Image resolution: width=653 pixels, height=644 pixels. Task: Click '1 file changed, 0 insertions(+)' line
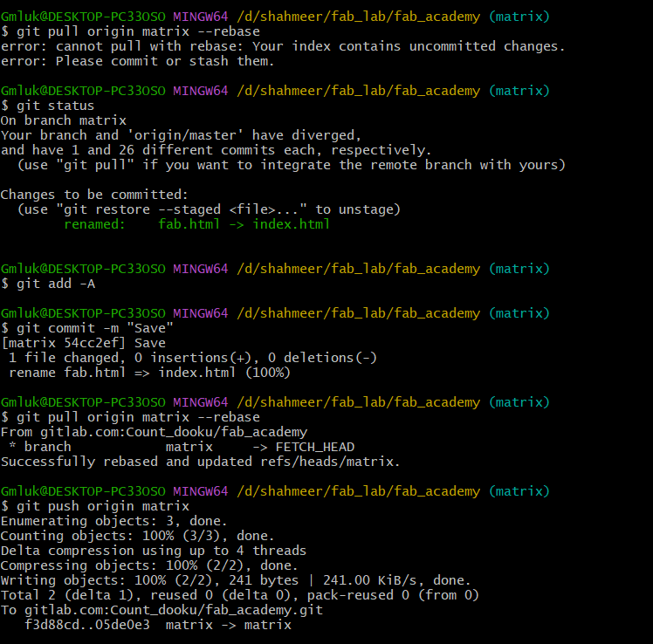[x=192, y=358]
